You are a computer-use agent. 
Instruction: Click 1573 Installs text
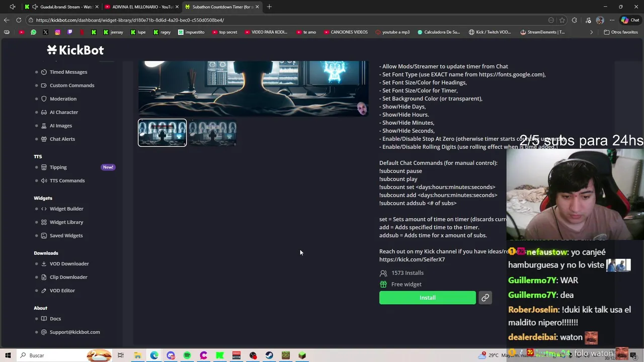tap(408, 273)
